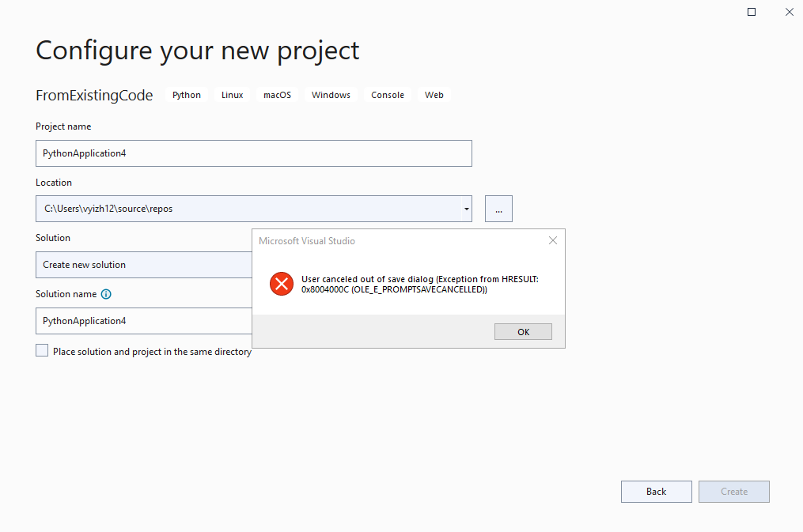Open the Create new solution combo box
803x532 pixels.
pyautogui.click(x=142, y=265)
